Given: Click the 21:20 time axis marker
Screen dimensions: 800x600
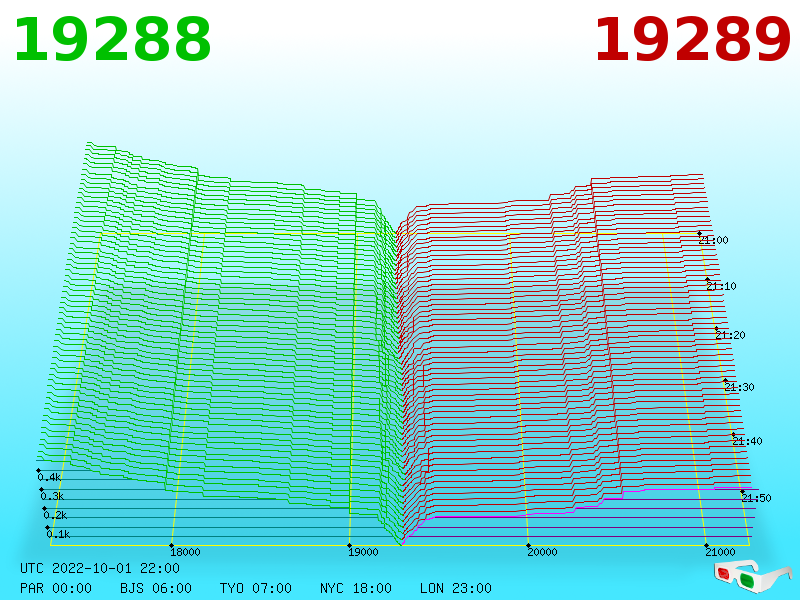Looking at the screenshot, I should (x=730, y=335).
